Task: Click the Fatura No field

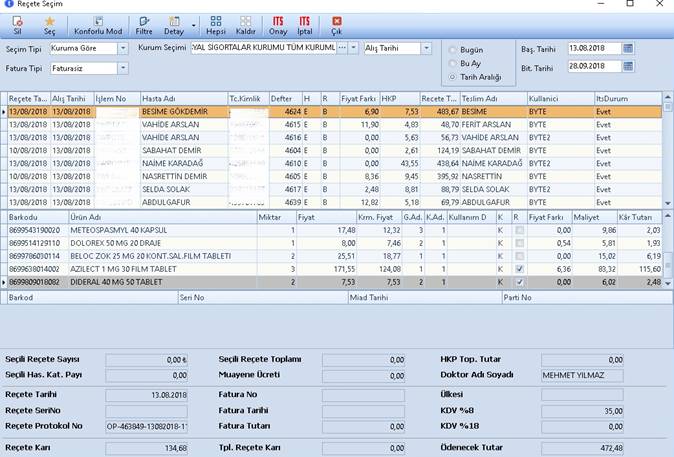Action: coord(363,395)
